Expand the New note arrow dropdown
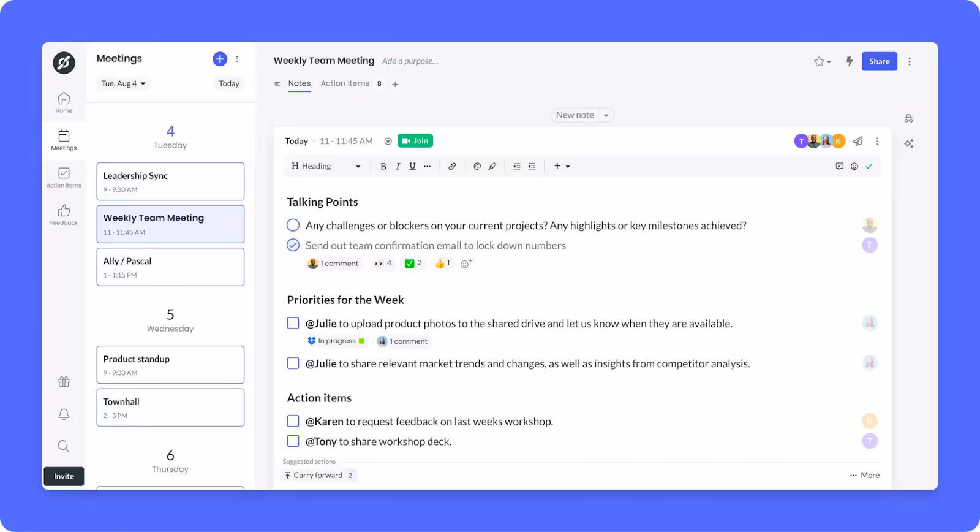Screen dimensions: 980x532 point(606,115)
